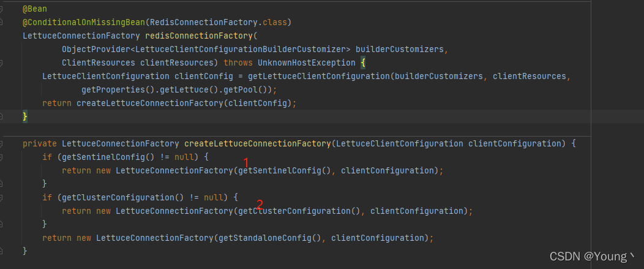Click the @ConditionalOnMissingBean annotation
The width and height of the screenshot is (644, 269).
pyautogui.click(x=84, y=22)
